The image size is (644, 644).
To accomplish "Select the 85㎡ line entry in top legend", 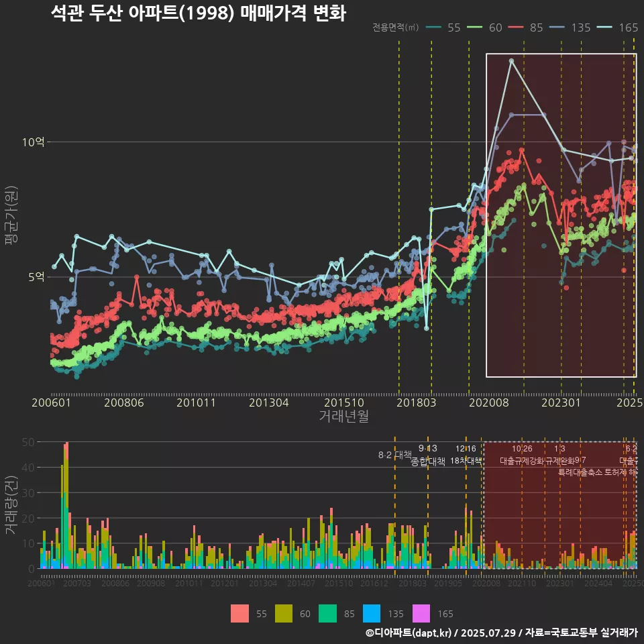I will [526, 28].
